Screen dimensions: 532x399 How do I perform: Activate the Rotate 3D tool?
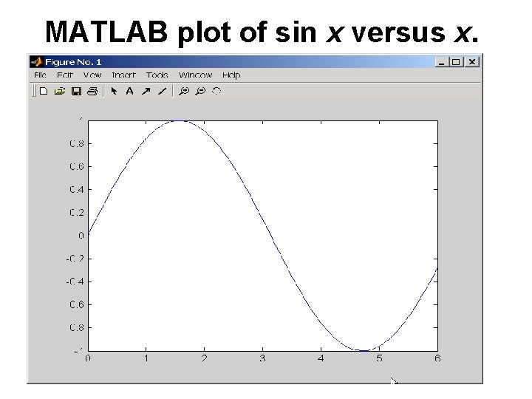click(x=216, y=91)
